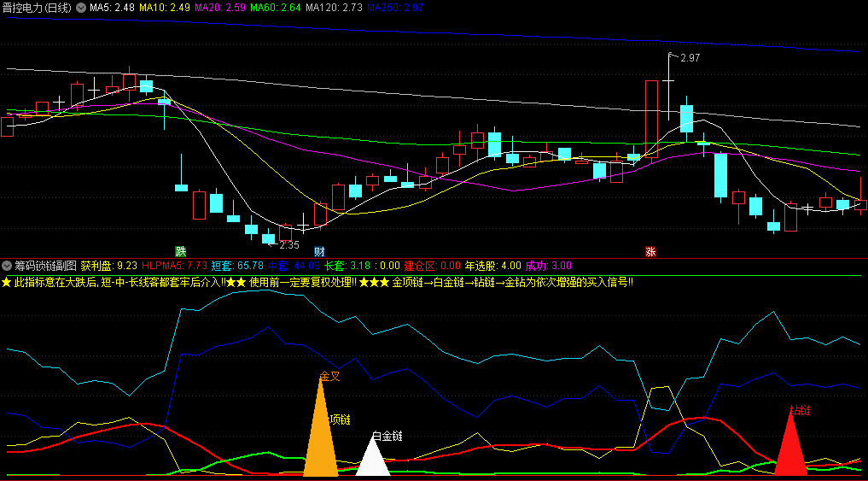Image resolution: width=868 pixels, height=481 pixels.
Task: Select the red 钻链 signal triangle
Action: pyautogui.click(x=791, y=444)
